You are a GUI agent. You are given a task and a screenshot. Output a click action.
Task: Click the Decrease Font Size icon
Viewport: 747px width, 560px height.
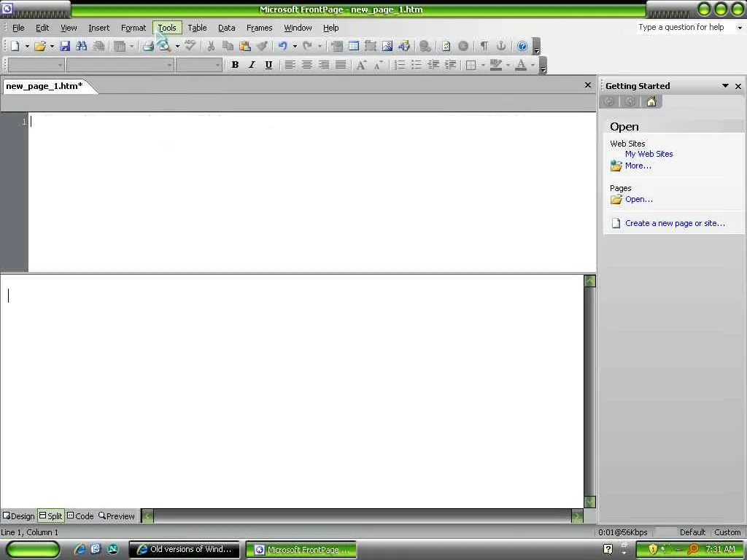pos(379,65)
